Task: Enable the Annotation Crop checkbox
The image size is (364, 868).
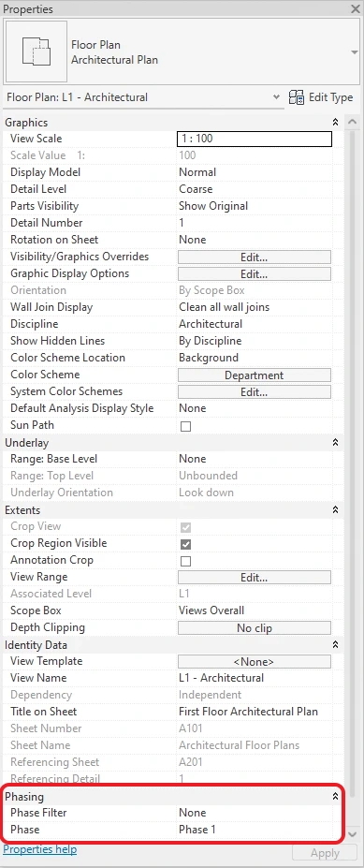Action: click(x=186, y=561)
